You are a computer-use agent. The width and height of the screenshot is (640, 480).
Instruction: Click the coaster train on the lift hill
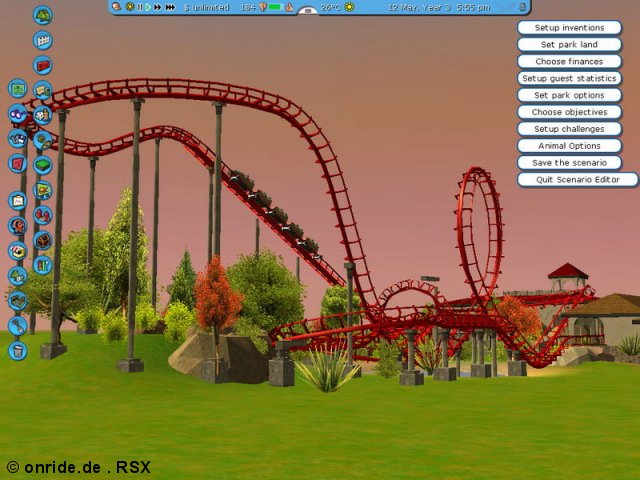pos(275,214)
